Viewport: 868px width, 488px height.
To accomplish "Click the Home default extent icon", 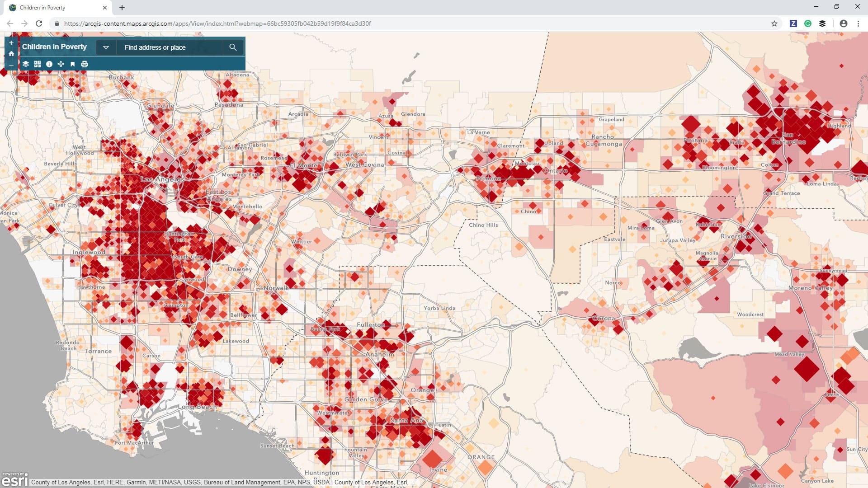I will tap(11, 54).
